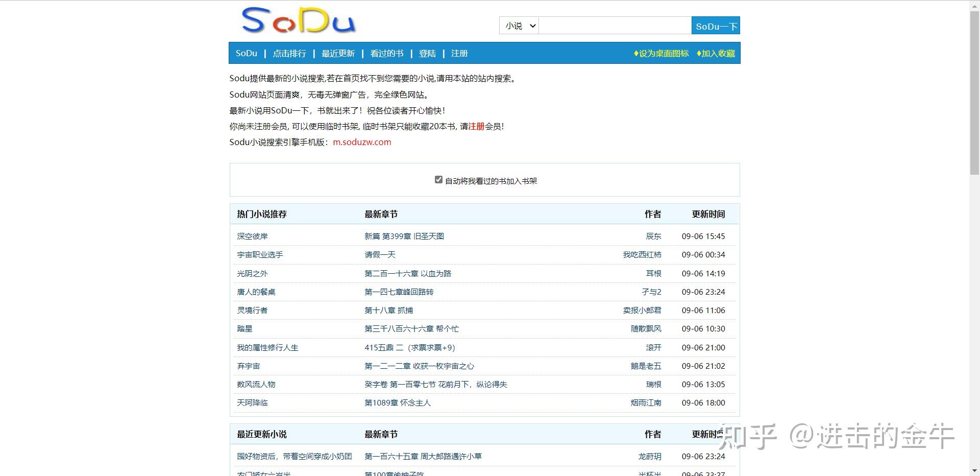Open the novel 唐人的餐桌
Image resolution: width=980 pixels, height=476 pixels.
256,292
